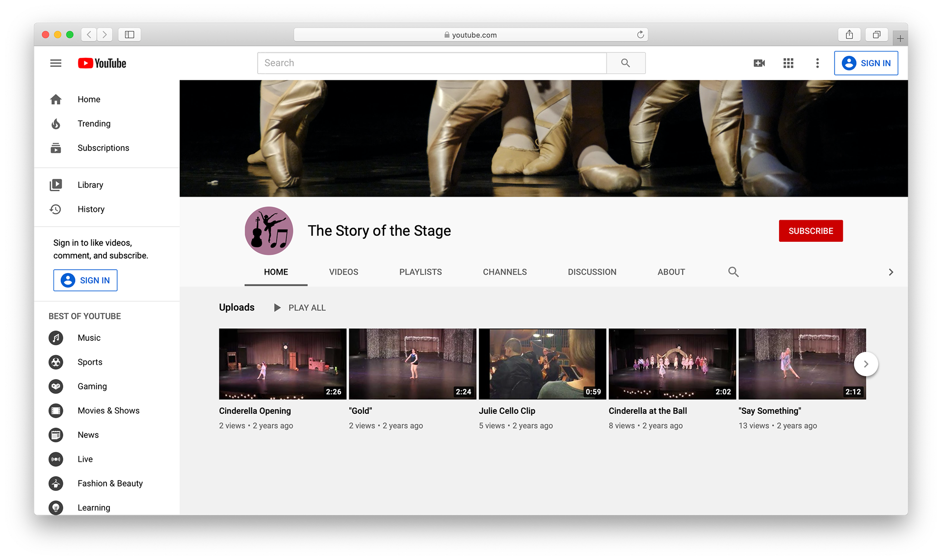Image resolution: width=942 pixels, height=560 pixels.
Task: Open the hamburger guide menu
Action: click(x=56, y=63)
